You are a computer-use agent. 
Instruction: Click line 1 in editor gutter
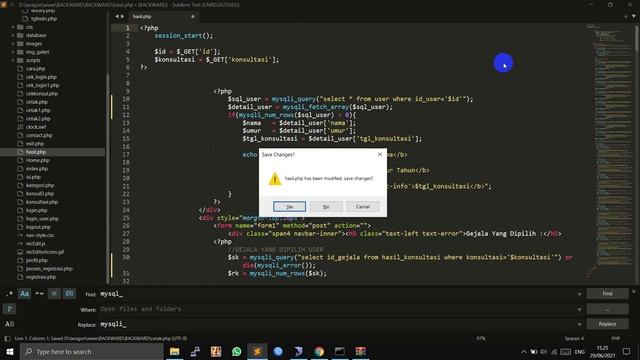(x=127, y=28)
